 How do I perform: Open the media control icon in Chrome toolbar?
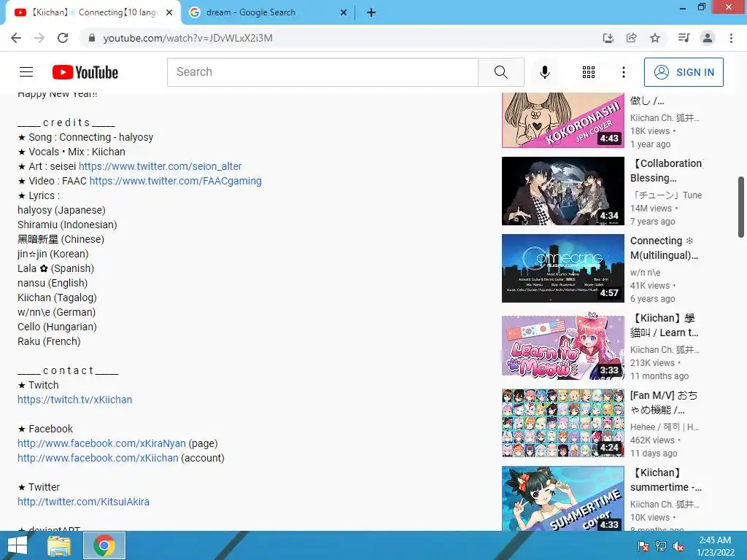pos(684,38)
